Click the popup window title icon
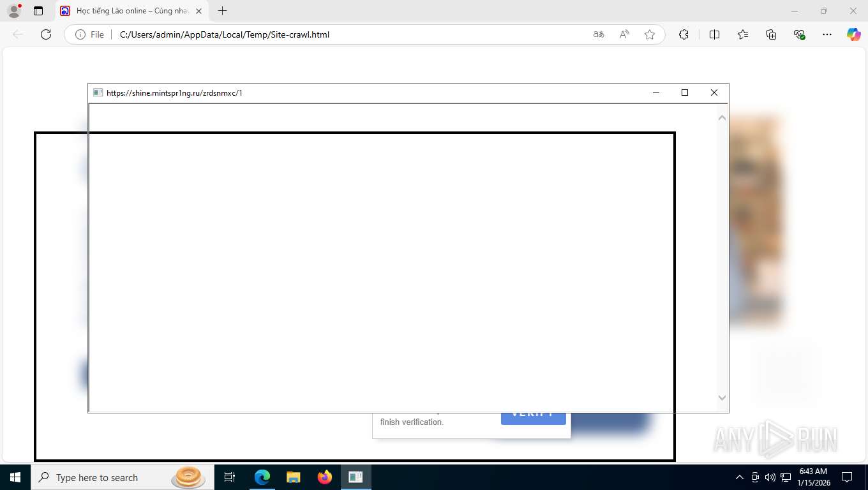This screenshot has height=490, width=868. click(98, 93)
